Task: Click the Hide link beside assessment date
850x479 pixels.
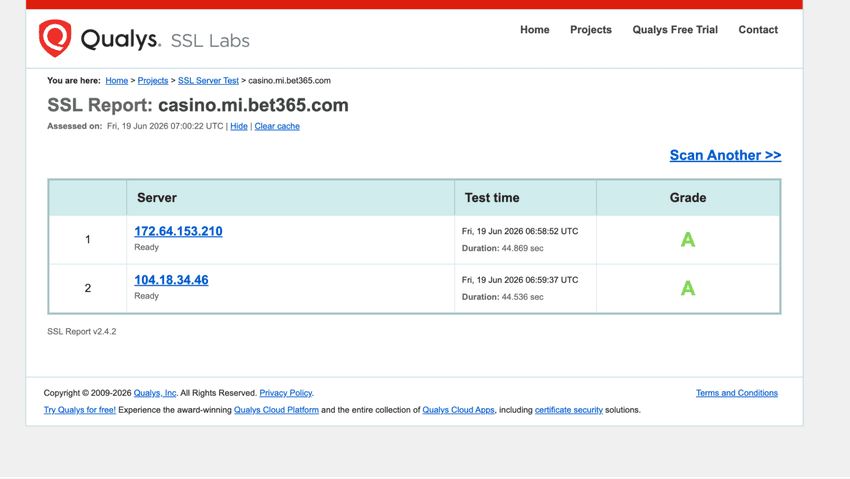Action: [x=239, y=126]
